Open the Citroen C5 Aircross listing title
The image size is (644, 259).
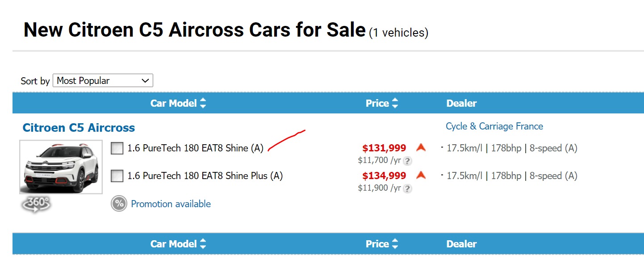pos(79,128)
